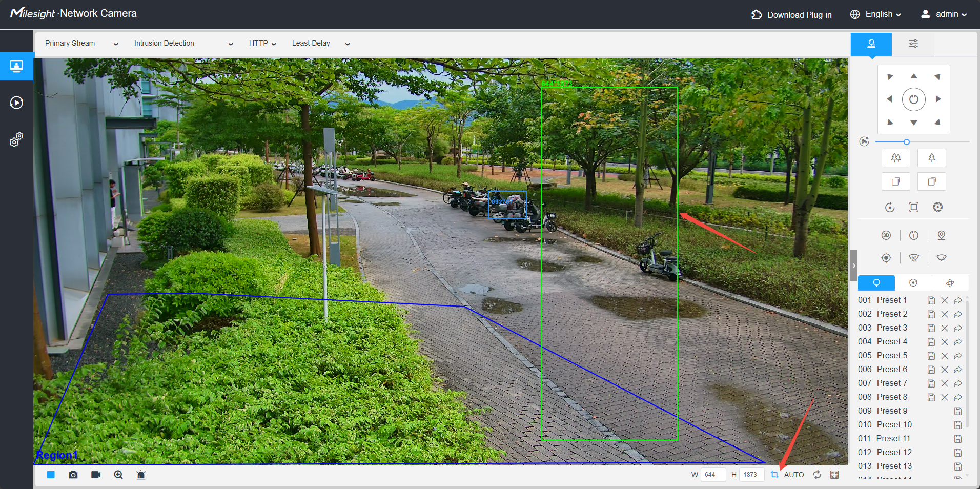Tilt the camera up with the up arrow
This screenshot has width=980, height=489.
point(914,76)
